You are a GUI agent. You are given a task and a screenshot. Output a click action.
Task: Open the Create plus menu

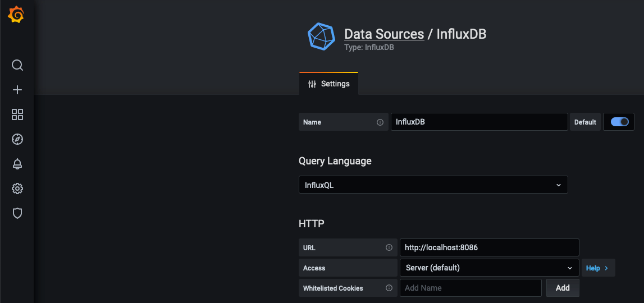(x=17, y=90)
